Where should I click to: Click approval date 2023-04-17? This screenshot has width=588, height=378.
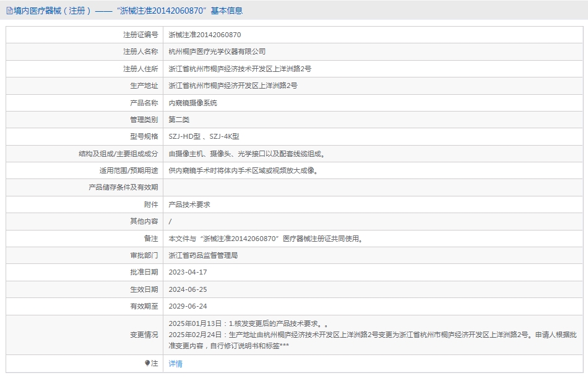(x=188, y=272)
